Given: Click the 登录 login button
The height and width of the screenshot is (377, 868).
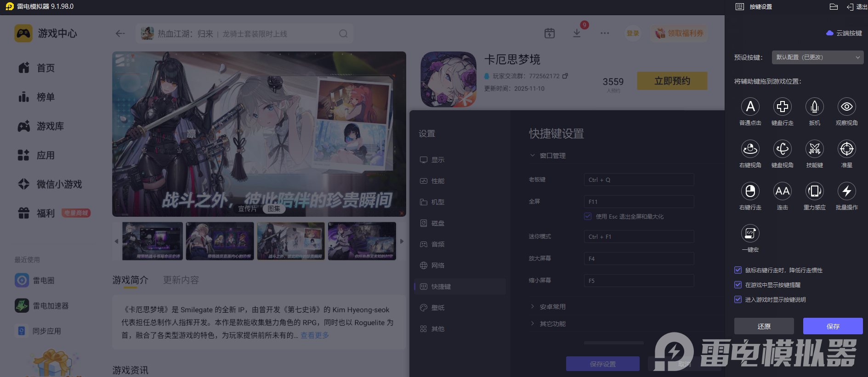Looking at the screenshot, I should (633, 33).
